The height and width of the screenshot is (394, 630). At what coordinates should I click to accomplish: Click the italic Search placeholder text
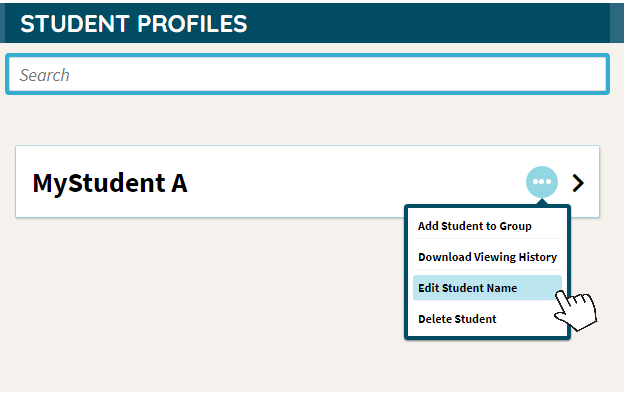point(45,75)
